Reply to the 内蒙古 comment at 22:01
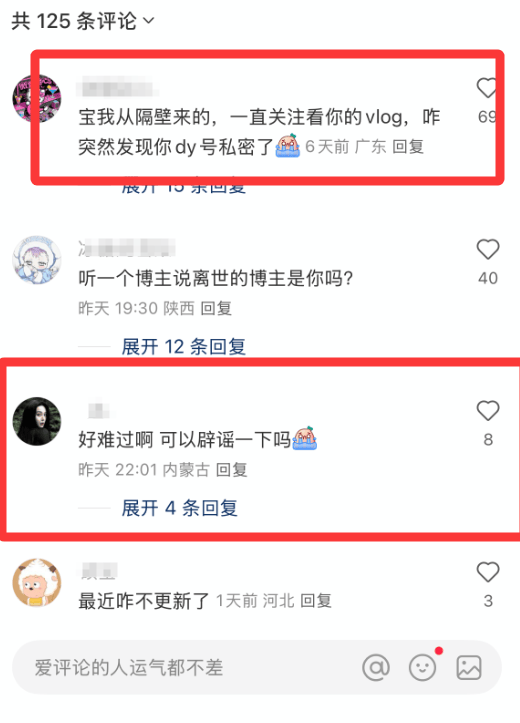This screenshot has height=723, width=520. click(232, 469)
